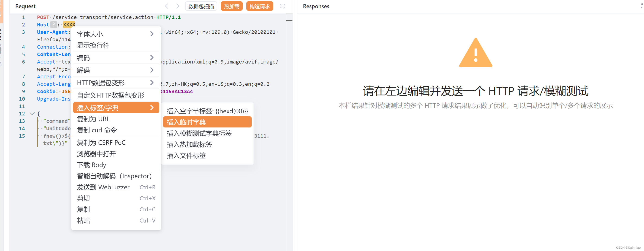Choose 复制为 CSRF PoC
The height and width of the screenshot is (251, 644).
[116, 143]
